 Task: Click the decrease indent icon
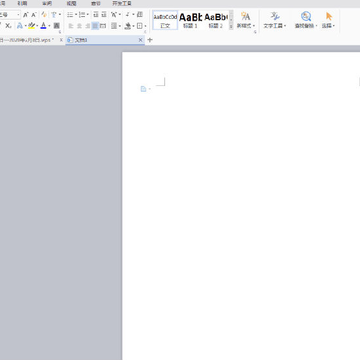[96, 15]
